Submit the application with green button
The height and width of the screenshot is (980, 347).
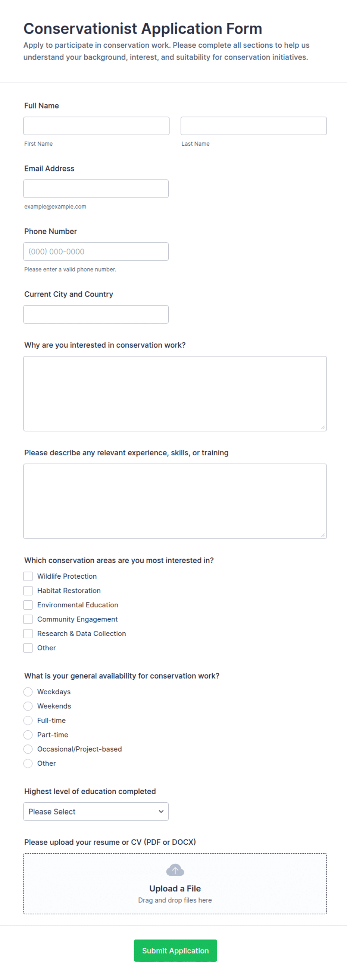point(175,950)
